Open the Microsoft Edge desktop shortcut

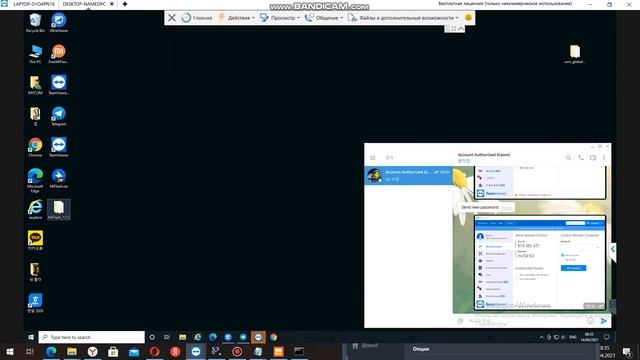click(x=35, y=180)
